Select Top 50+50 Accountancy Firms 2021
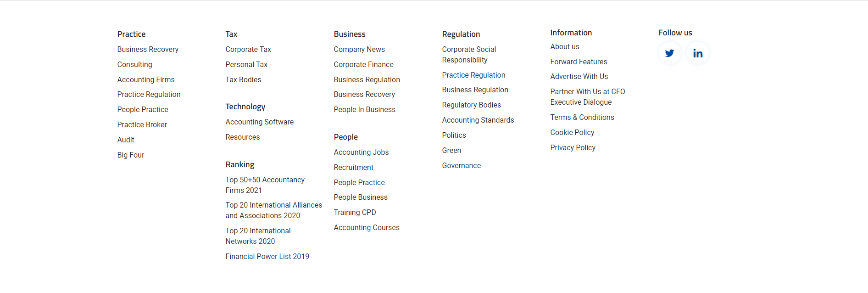The image size is (868, 293). (265, 185)
